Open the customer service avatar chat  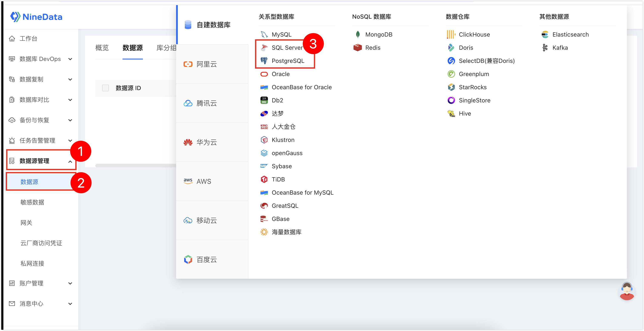click(x=627, y=291)
